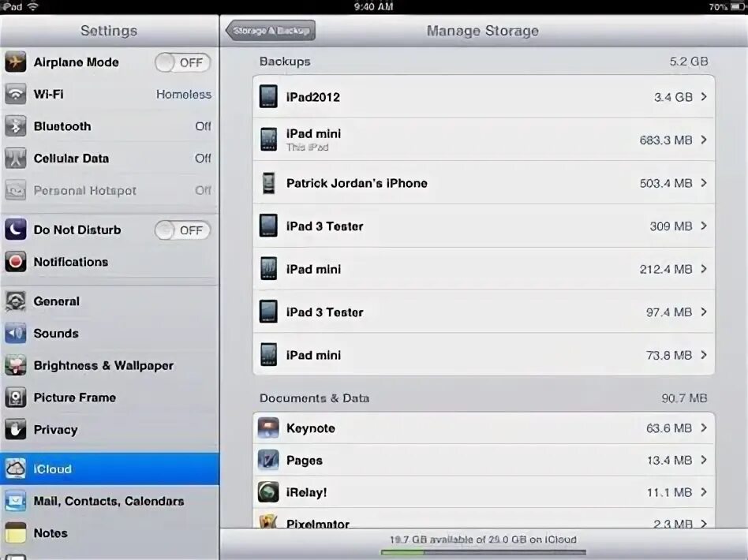Image resolution: width=748 pixels, height=560 pixels.
Task: Open Brightness & Wallpaper settings row
Action: pos(109,365)
